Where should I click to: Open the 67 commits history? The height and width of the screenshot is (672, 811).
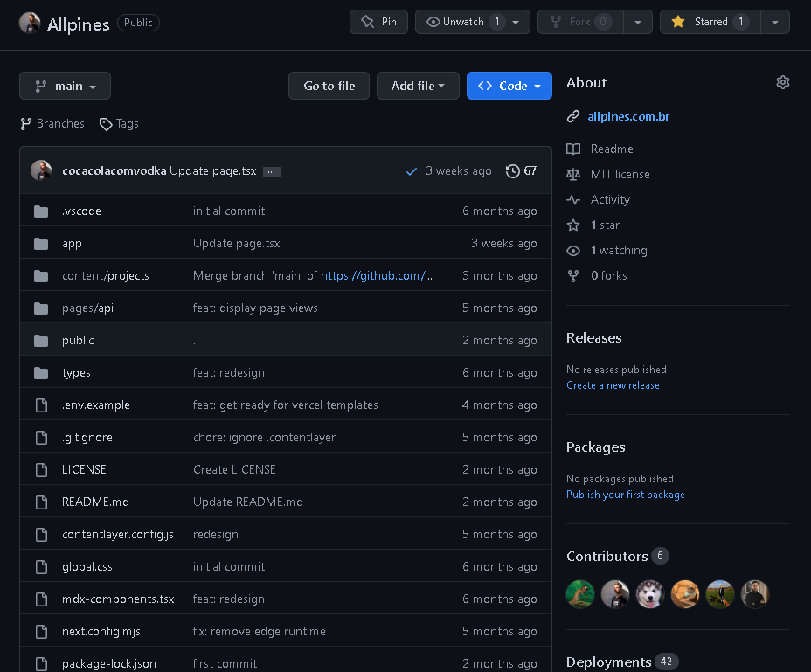pyautogui.click(x=522, y=170)
